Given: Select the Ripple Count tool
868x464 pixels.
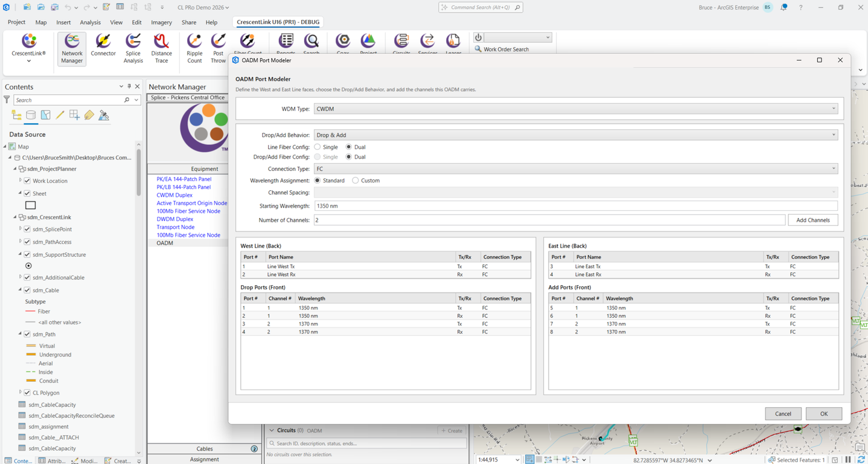Looking at the screenshot, I should [194, 48].
